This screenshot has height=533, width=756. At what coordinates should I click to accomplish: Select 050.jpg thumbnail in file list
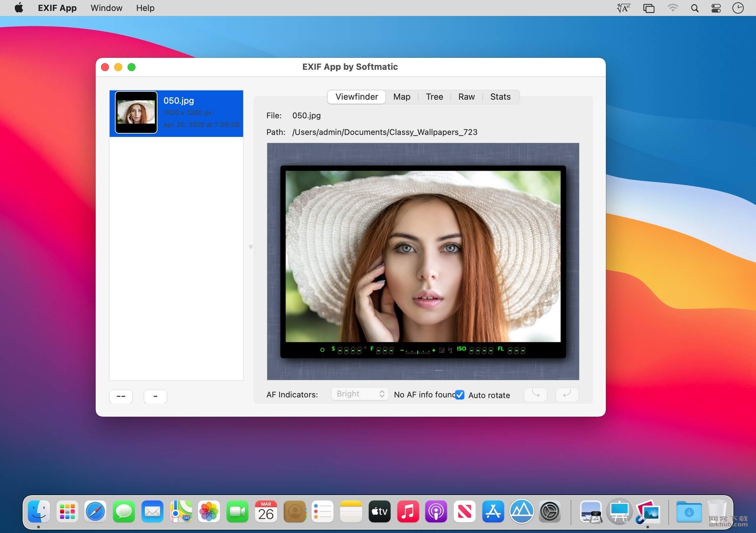pyautogui.click(x=136, y=112)
